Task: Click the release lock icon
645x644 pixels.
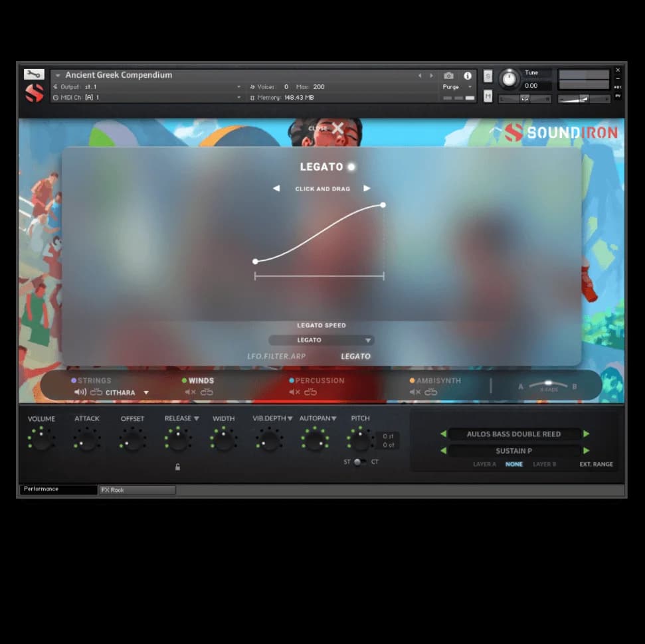Action: (177, 467)
